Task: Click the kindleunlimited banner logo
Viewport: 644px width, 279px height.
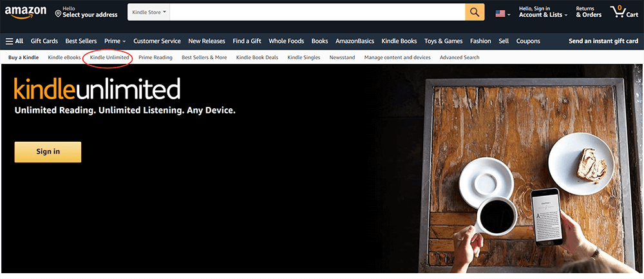Action: pos(97,88)
